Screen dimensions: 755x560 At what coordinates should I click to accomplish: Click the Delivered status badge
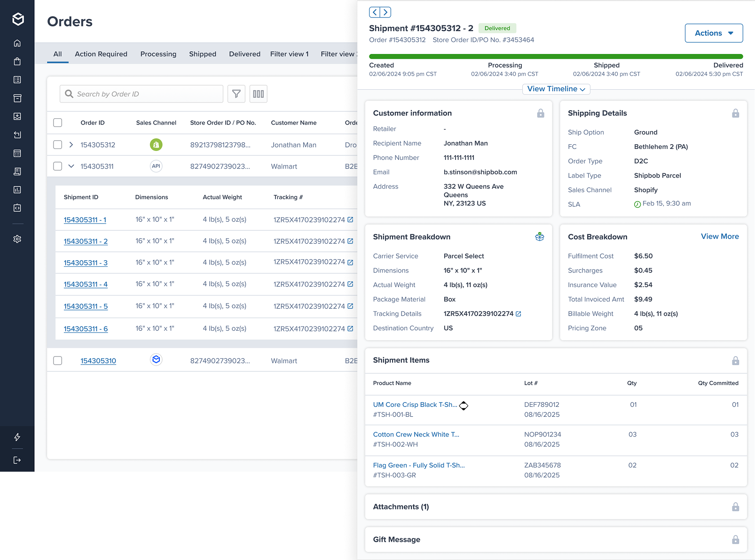pyautogui.click(x=497, y=28)
